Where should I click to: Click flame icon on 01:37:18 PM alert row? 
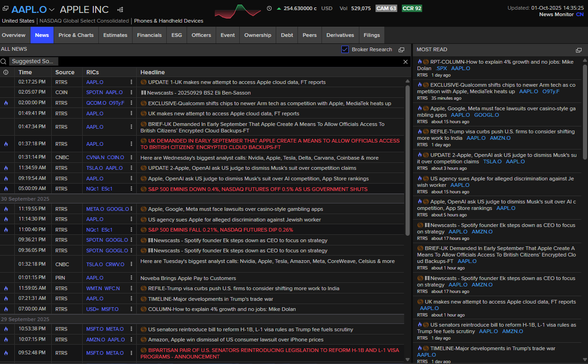click(6, 144)
